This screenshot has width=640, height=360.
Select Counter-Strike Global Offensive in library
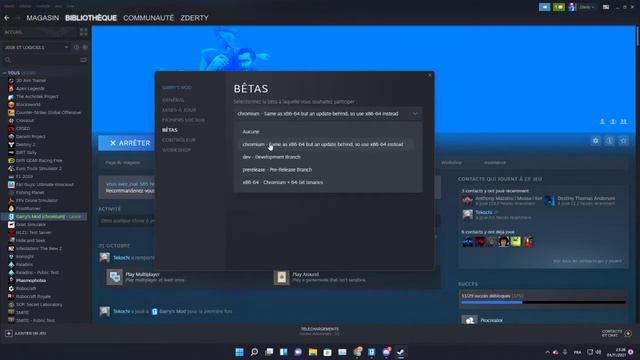(48, 113)
